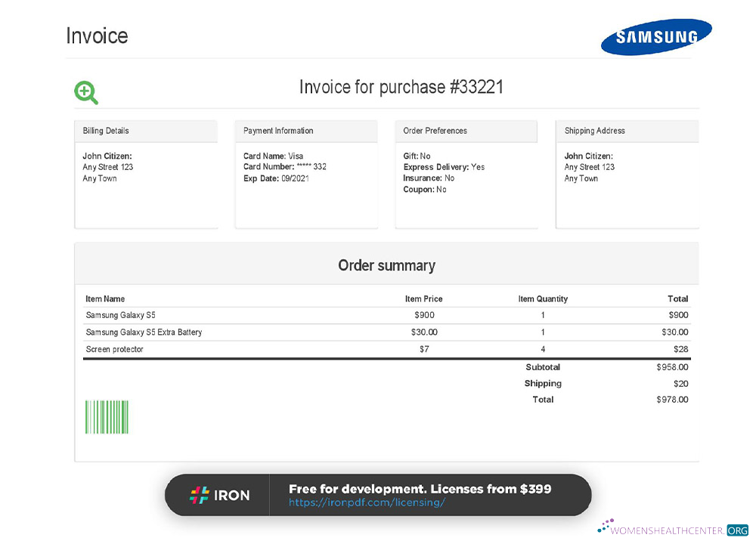Image resolution: width=756 pixels, height=544 pixels.
Task: Toggle Express Delivery to No
Action: (x=446, y=167)
